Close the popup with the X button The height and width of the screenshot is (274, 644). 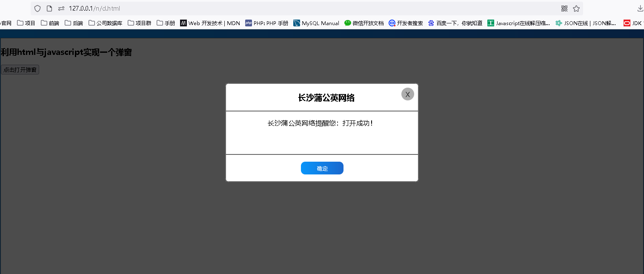click(x=407, y=94)
